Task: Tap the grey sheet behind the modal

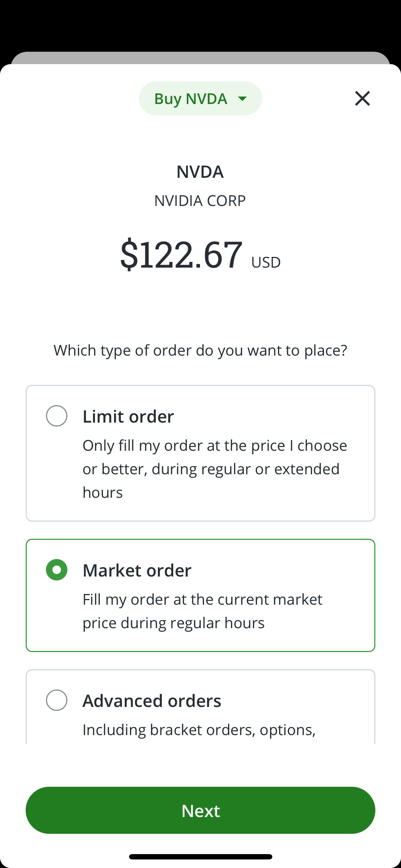Action: click(200, 58)
